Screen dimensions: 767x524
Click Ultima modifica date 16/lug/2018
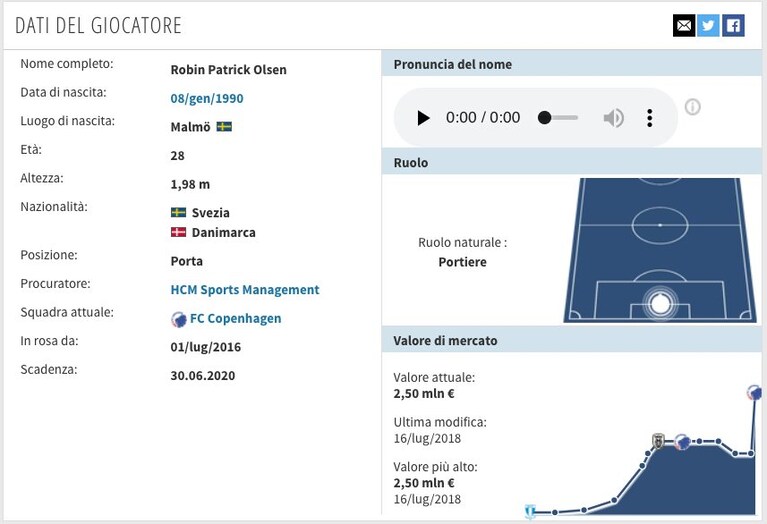pyautogui.click(x=427, y=438)
